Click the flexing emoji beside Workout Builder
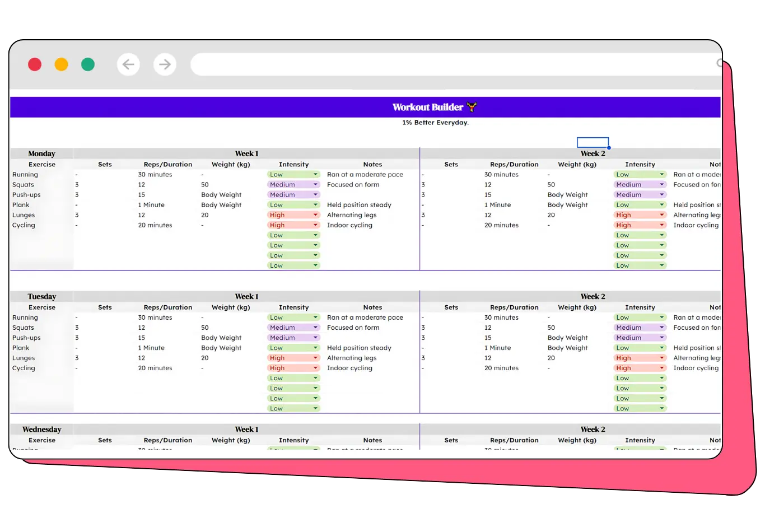This screenshot has height=532, width=765. (472, 107)
